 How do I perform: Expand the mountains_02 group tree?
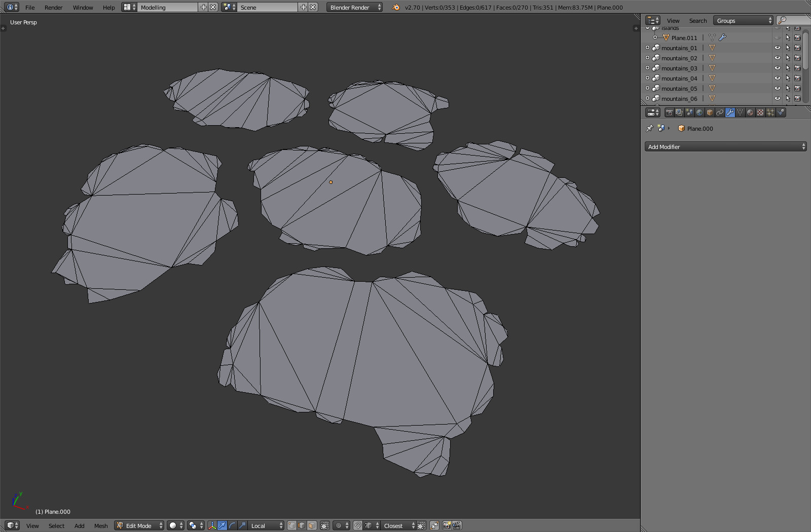pos(647,58)
